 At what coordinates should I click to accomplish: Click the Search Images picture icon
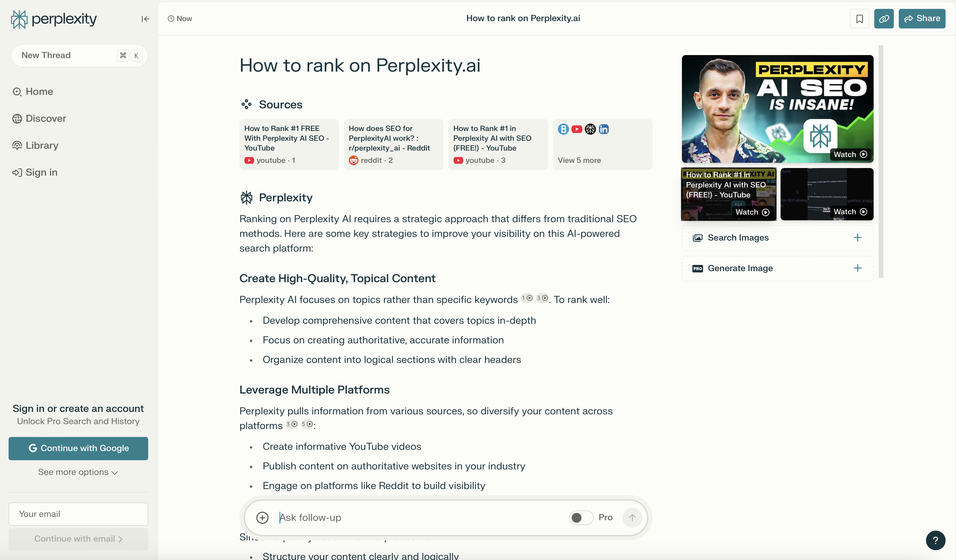[697, 238]
